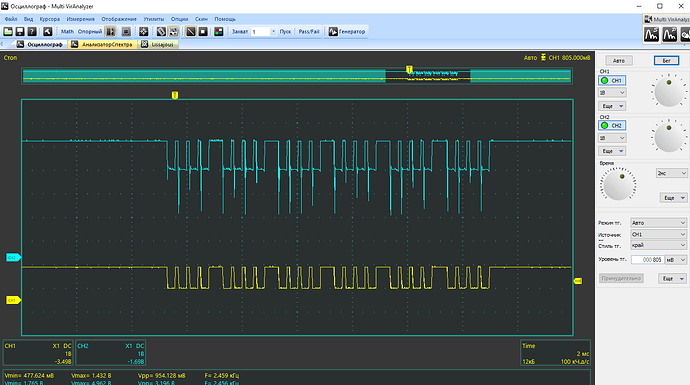Toggle the vertical cursors toolbar icon
The height and width of the screenshot is (385, 690).
[110, 32]
